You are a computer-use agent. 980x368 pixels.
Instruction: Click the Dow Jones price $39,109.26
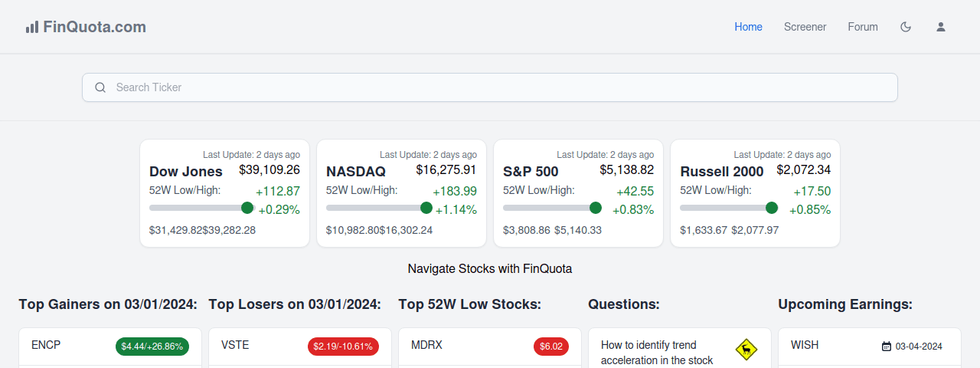(269, 169)
